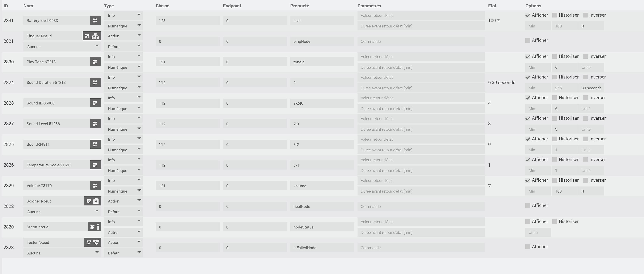Click the Propriété field containing toneId
The image size is (644, 274).
pos(322,62)
